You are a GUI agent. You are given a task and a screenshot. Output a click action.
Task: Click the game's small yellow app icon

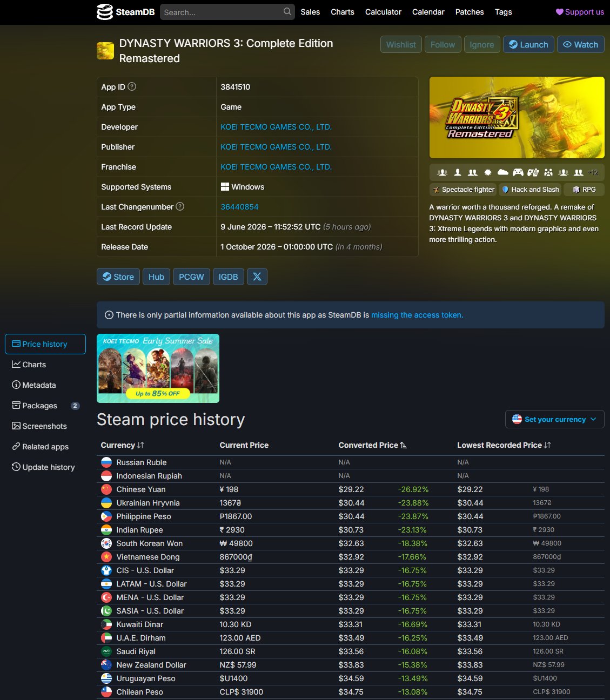click(x=105, y=51)
